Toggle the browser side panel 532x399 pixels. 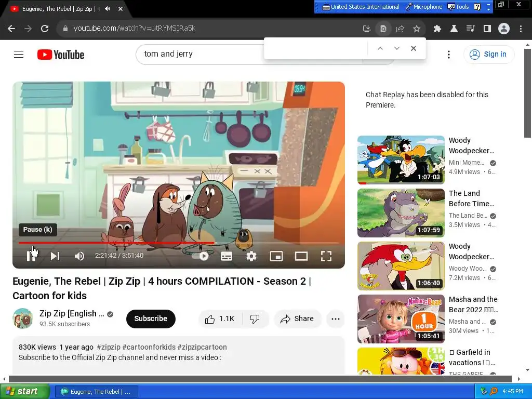(x=487, y=29)
